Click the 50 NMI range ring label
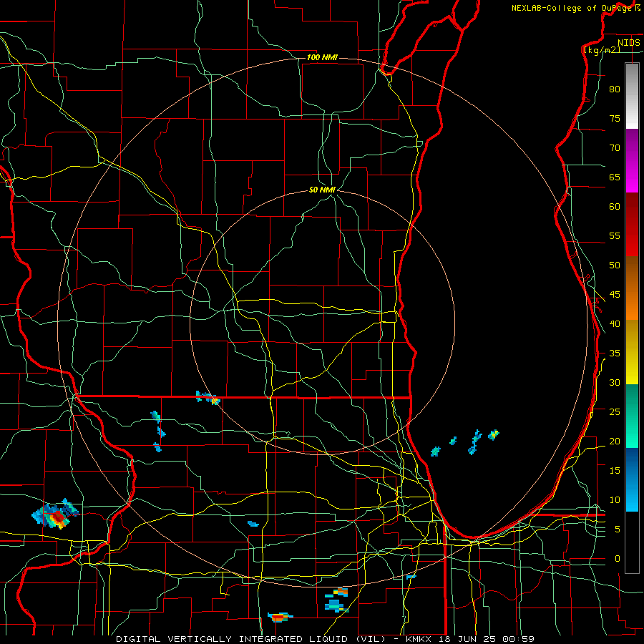 coord(322,190)
